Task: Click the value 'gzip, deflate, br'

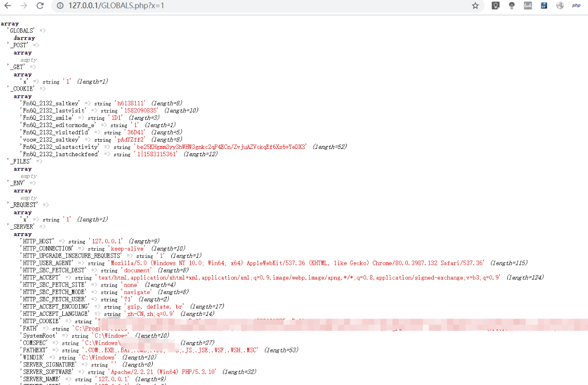Action: point(155,307)
